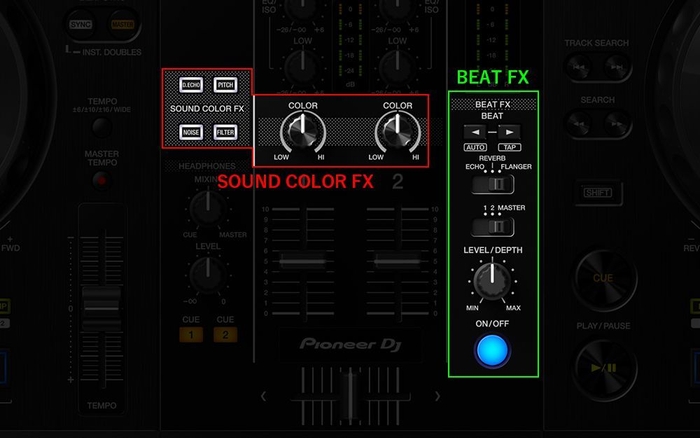
Task: Click the crossfader handle
Action: pos(350,395)
